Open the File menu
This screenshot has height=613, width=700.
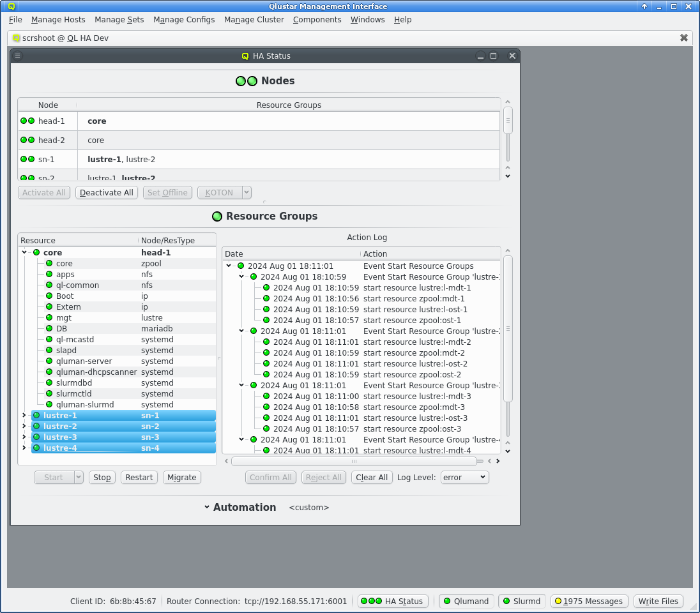(15, 20)
